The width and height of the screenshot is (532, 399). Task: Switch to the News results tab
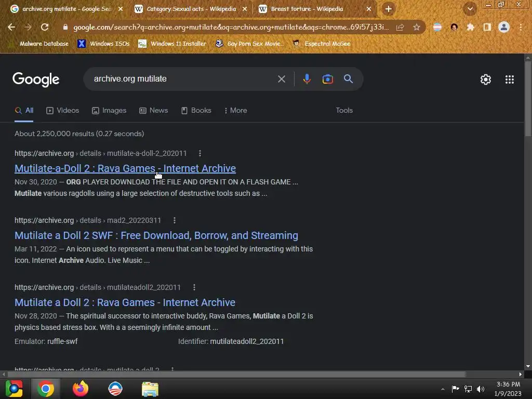[x=154, y=110]
